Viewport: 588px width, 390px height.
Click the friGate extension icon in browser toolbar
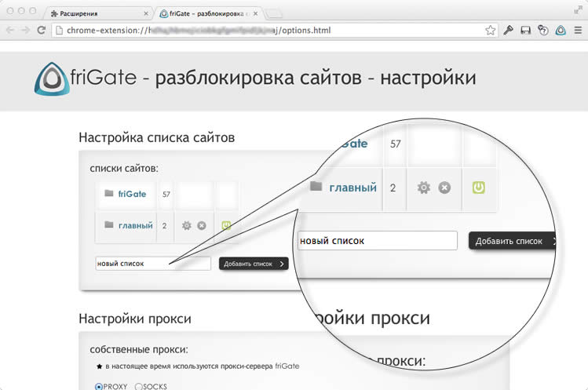561,31
